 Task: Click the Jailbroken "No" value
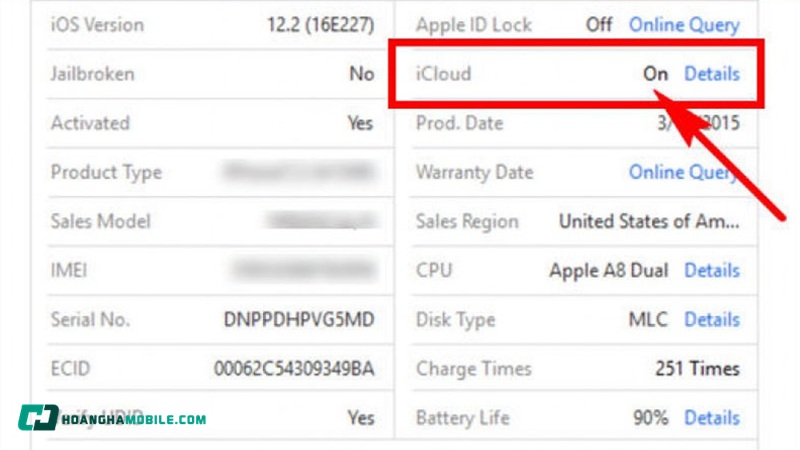click(x=361, y=74)
